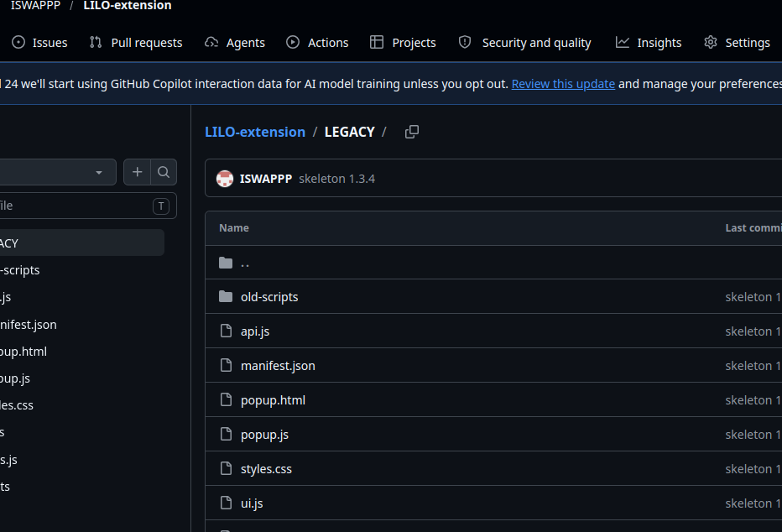Screen dimensions: 782x532
Task: Click the Last commit column header
Action: 753,228
